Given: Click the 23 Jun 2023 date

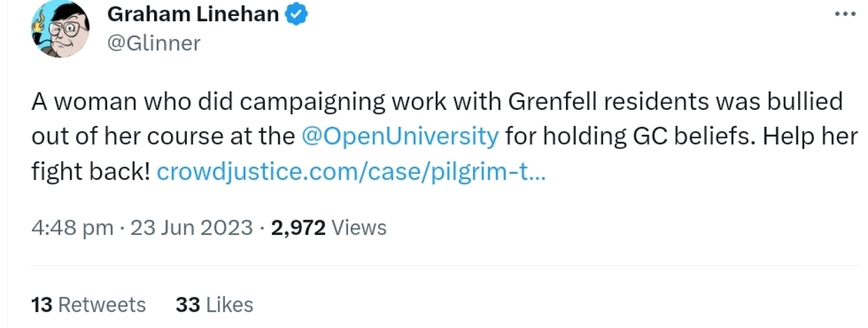Looking at the screenshot, I should tap(191, 227).
